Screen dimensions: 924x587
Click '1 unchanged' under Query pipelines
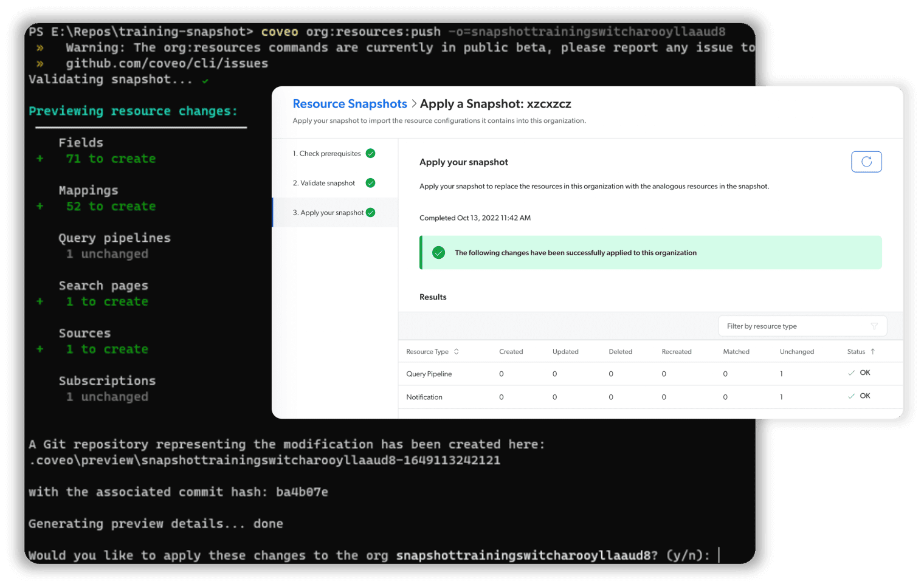tap(107, 254)
